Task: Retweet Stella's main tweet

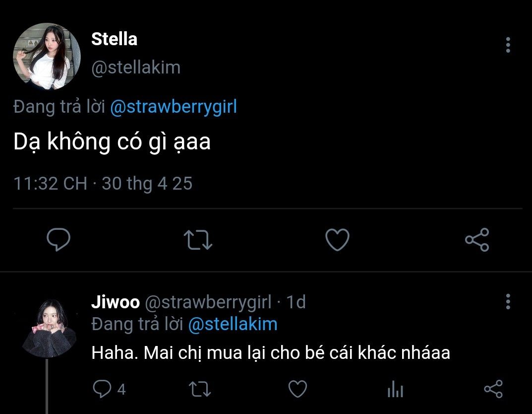Action: [198, 240]
